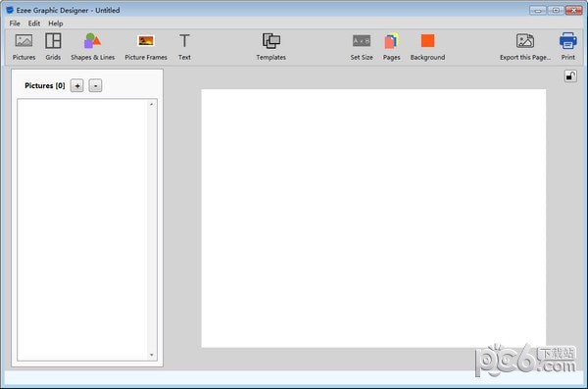
Task: Remove a picture with minus button
Action: click(x=95, y=86)
